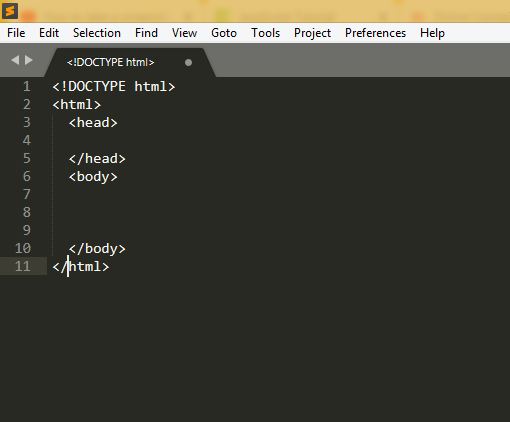
Task: Open the Selection menu
Action: coord(97,33)
